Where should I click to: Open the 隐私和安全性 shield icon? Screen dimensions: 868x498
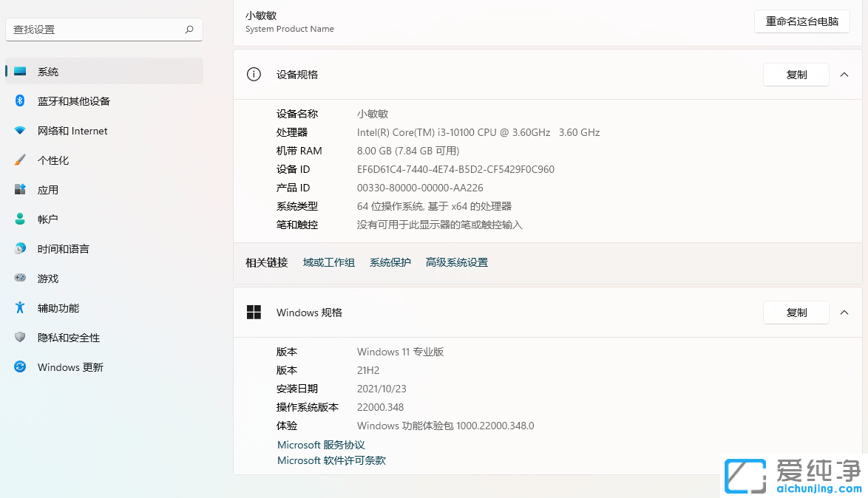21,338
